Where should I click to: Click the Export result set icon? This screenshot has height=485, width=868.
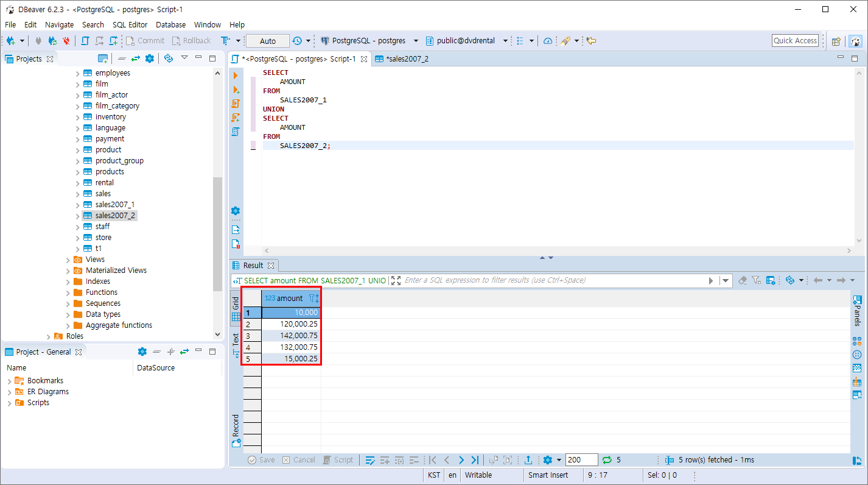pyautogui.click(x=528, y=460)
